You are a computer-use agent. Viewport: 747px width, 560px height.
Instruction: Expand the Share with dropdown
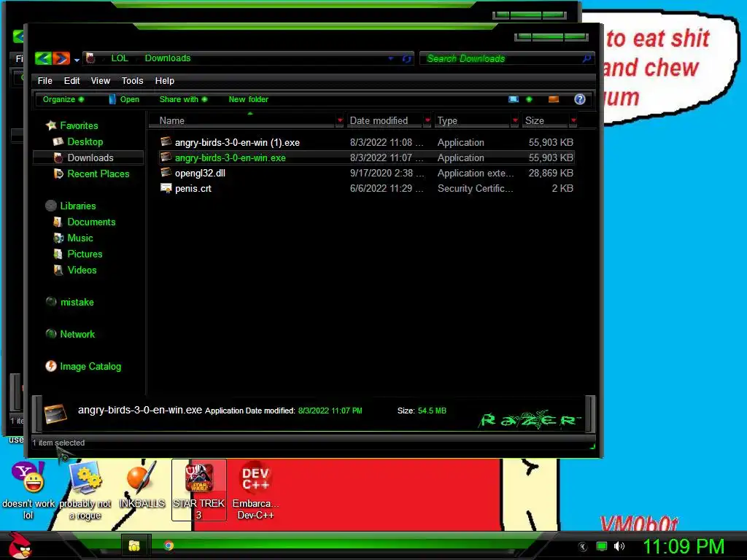[183, 99]
